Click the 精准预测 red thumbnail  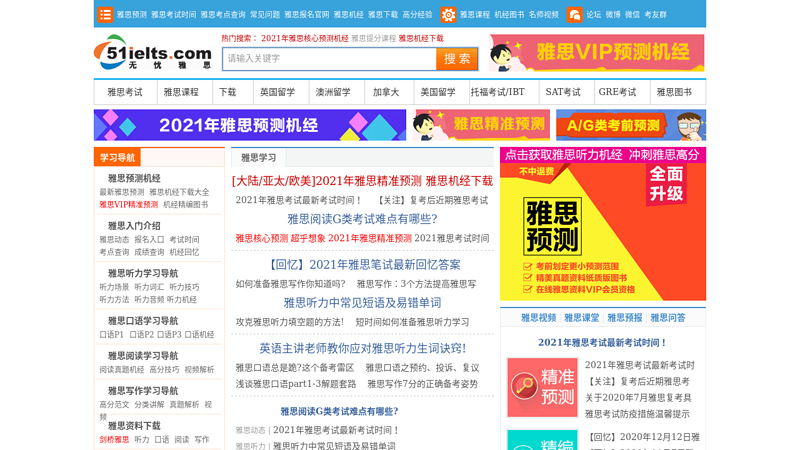pyautogui.click(x=542, y=387)
